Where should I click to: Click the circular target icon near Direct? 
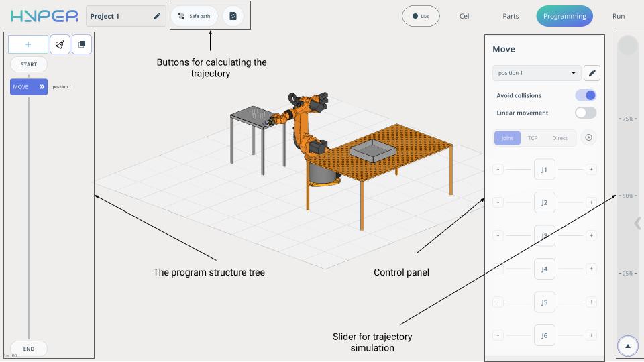pyautogui.click(x=588, y=137)
